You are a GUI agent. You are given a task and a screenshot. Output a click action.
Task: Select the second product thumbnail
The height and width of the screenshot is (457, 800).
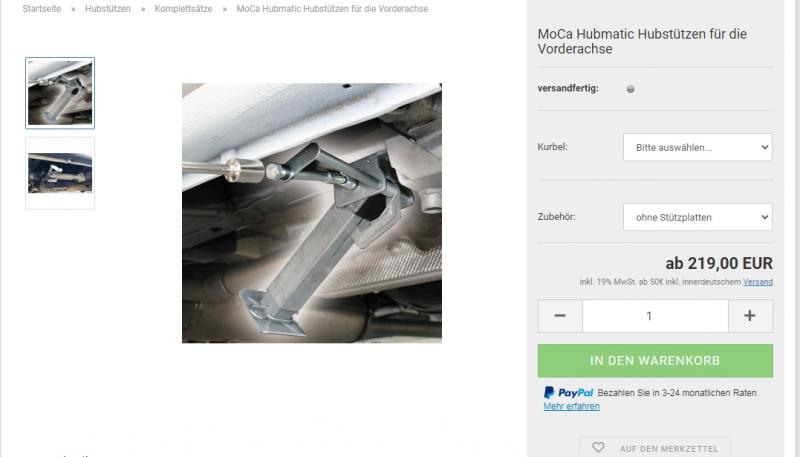click(x=60, y=173)
